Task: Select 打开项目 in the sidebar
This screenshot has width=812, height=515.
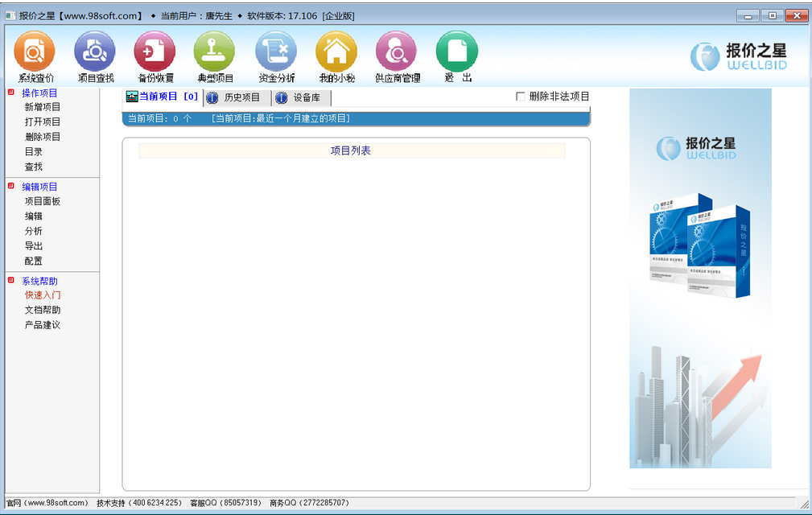Action: point(43,122)
